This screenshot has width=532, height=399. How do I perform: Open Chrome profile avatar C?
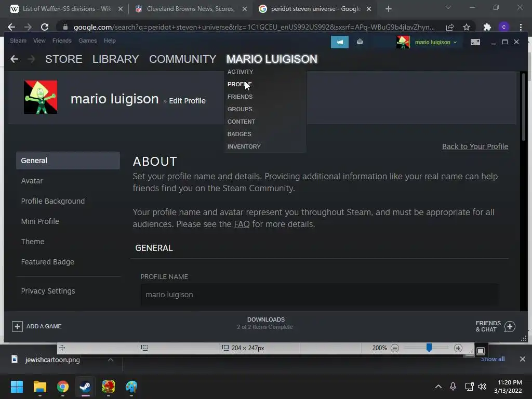coord(504,27)
